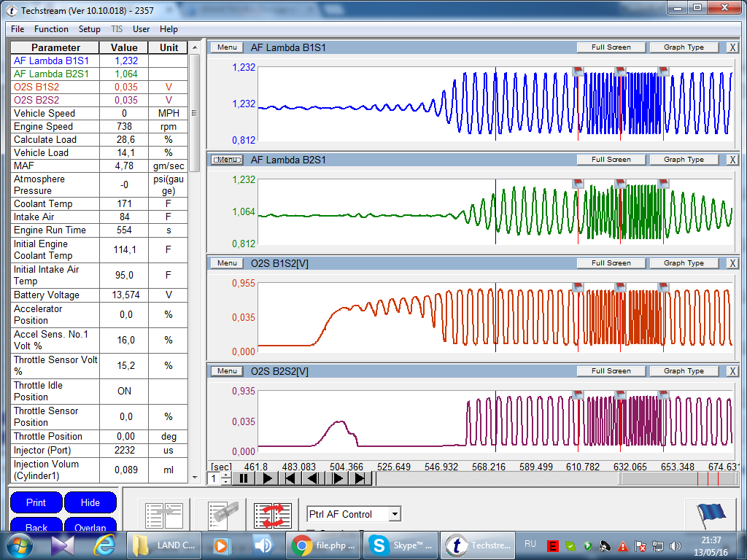Open Menu on the AF Lambda B2S1 graph
Screen dimensions: 747x560
226,160
